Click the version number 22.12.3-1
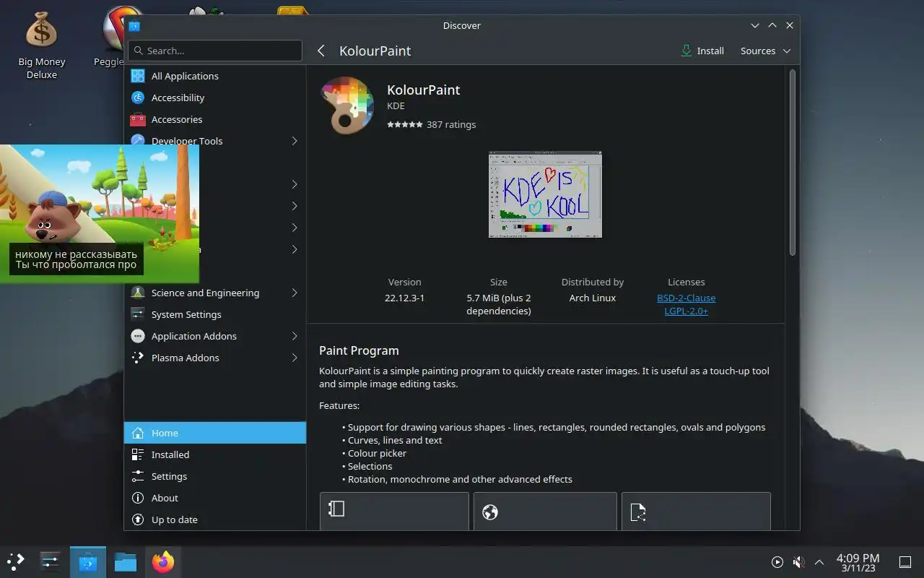Viewport: 924px width, 578px height. (x=404, y=298)
